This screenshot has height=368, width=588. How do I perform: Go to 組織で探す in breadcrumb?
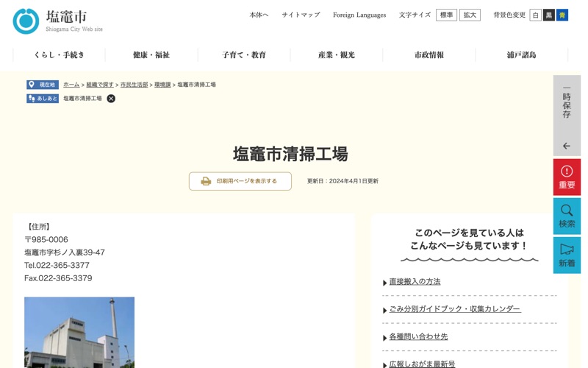coord(100,85)
